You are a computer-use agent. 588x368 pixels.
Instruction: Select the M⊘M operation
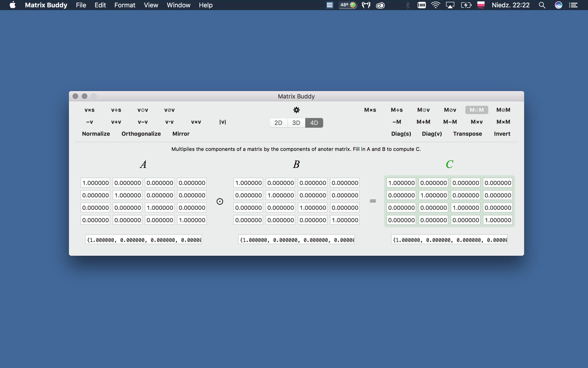tap(504, 110)
